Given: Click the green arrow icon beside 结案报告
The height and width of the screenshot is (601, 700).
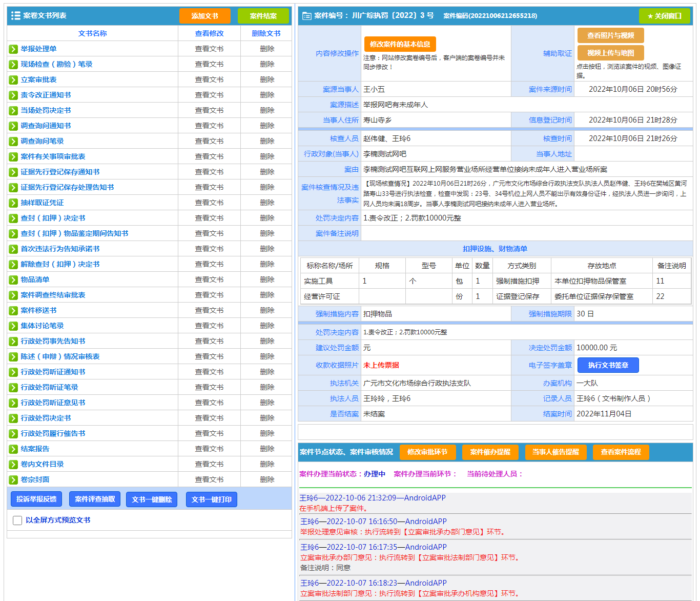Looking at the screenshot, I should tap(13, 449).
